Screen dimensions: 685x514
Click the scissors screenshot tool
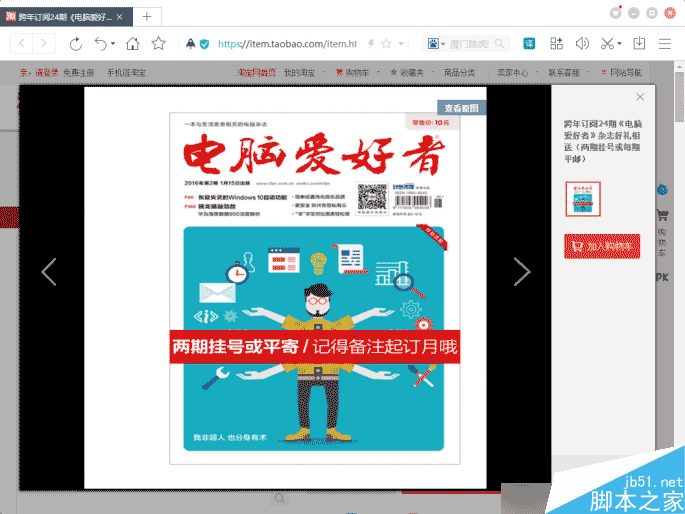(x=607, y=43)
